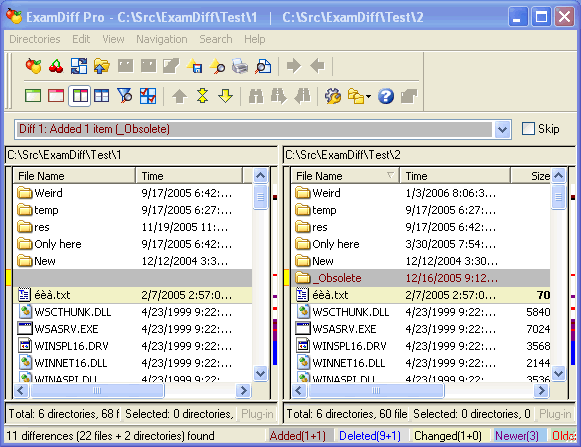The height and width of the screenshot is (447, 581).
Task: Click the Changed(1+0) status legend
Action: click(x=448, y=436)
